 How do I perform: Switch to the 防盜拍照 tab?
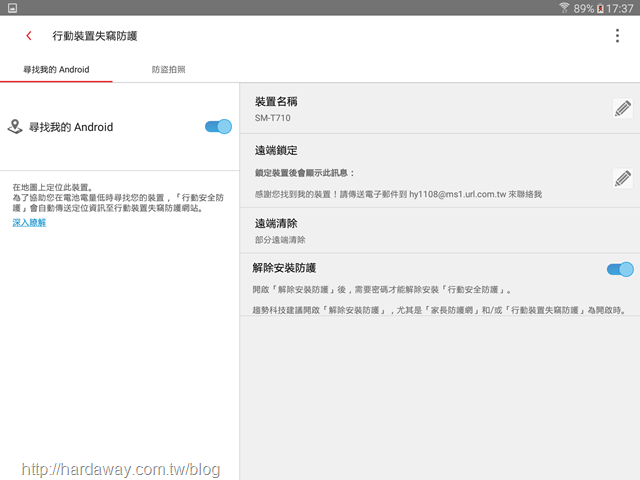(169, 69)
